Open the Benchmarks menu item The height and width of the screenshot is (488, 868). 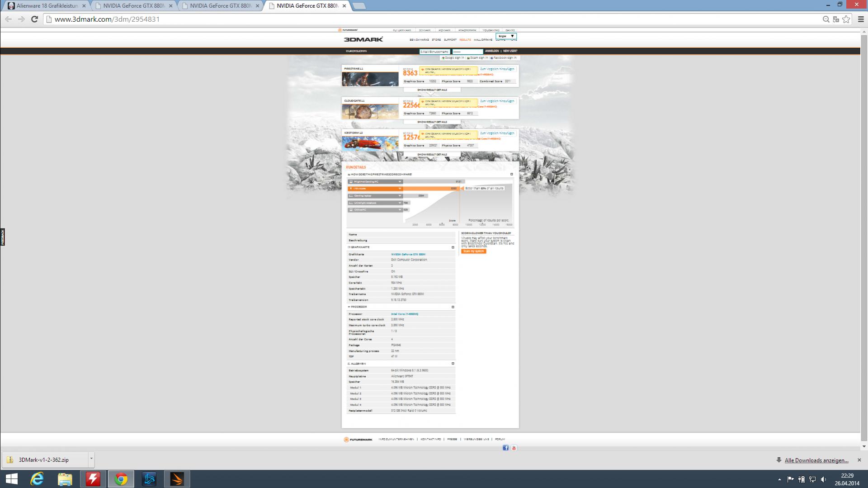(x=419, y=40)
